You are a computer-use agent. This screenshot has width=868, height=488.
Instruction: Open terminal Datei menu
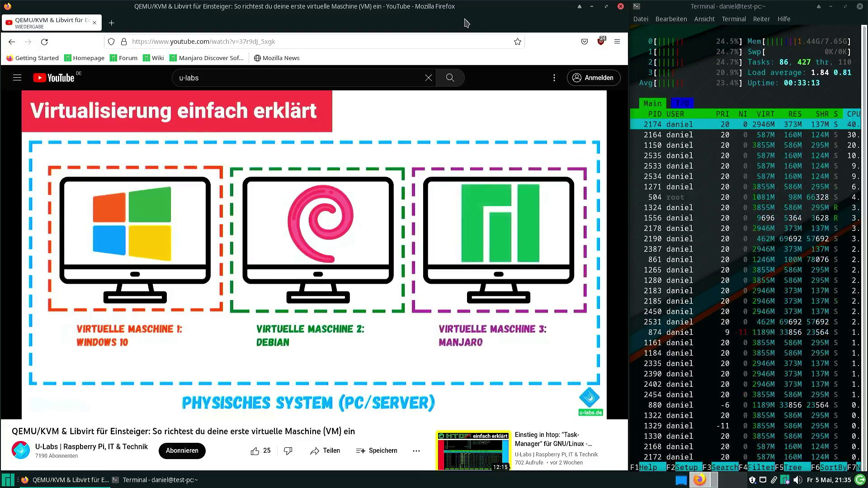click(x=641, y=19)
